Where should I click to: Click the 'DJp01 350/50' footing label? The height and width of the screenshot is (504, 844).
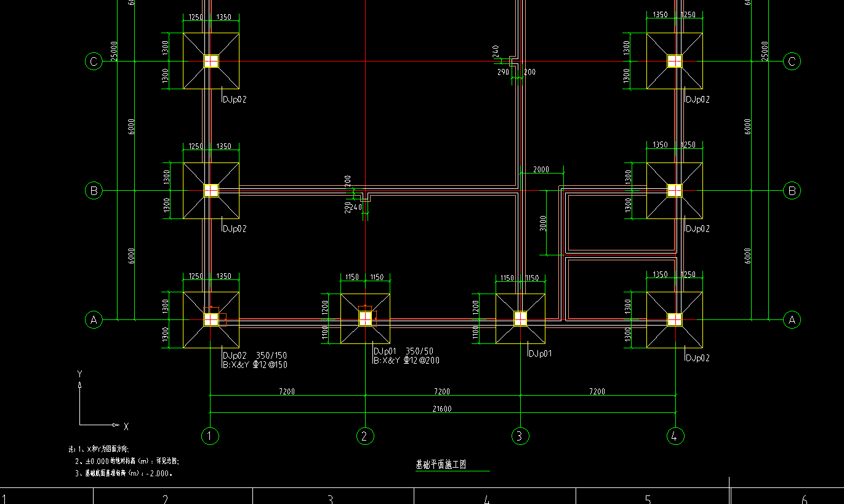(x=403, y=351)
